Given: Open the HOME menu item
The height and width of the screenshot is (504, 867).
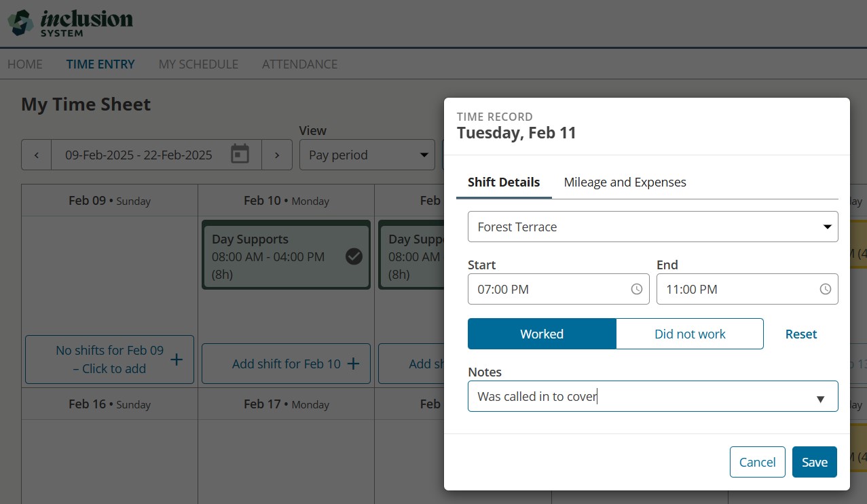Looking at the screenshot, I should 25,64.
